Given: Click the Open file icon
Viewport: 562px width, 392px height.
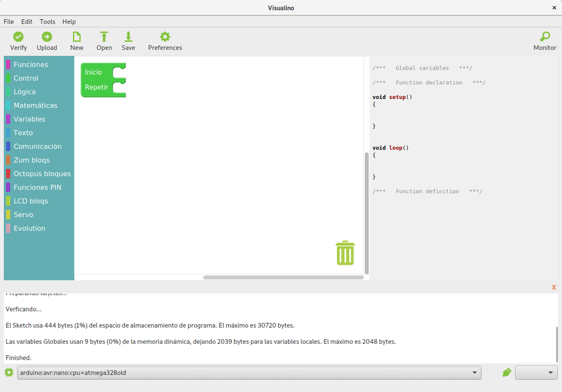Looking at the screenshot, I should [x=104, y=37].
